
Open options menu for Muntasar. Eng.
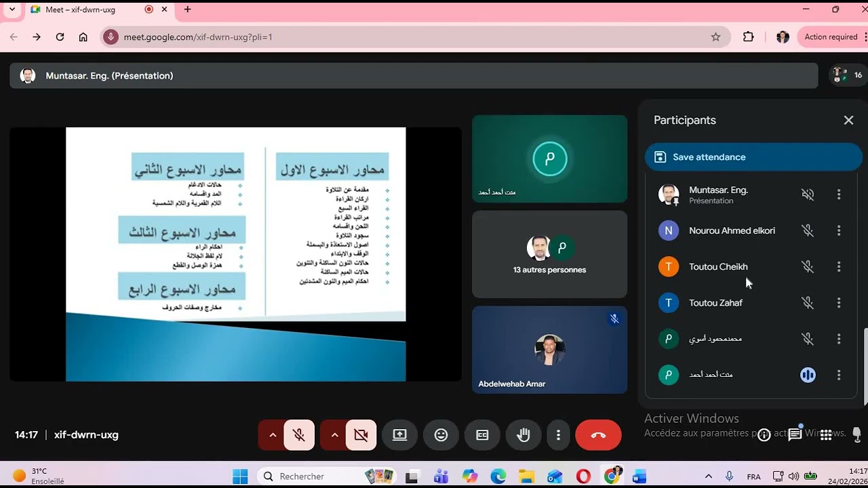coord(839,195)
